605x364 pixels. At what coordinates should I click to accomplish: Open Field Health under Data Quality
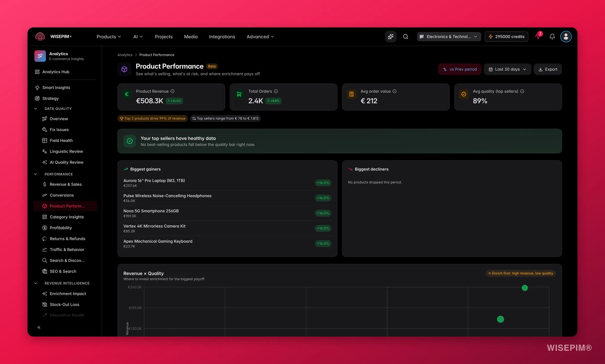pos(65,140)
